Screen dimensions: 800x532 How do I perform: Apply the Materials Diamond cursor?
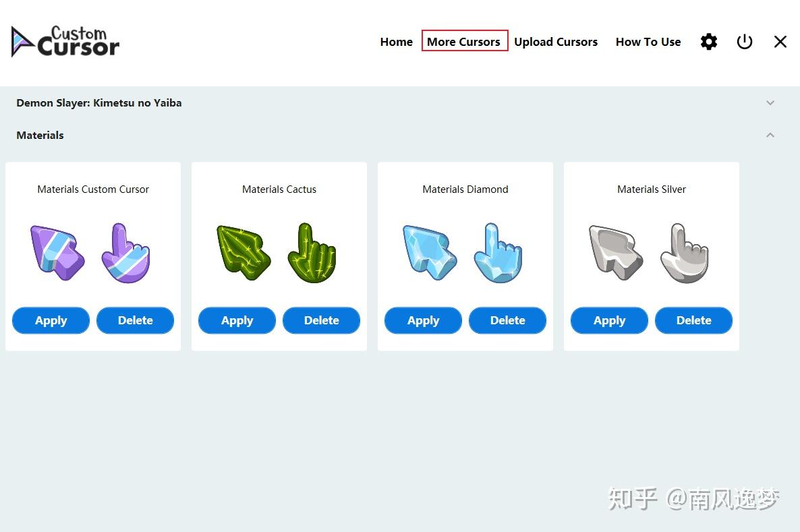423,320
